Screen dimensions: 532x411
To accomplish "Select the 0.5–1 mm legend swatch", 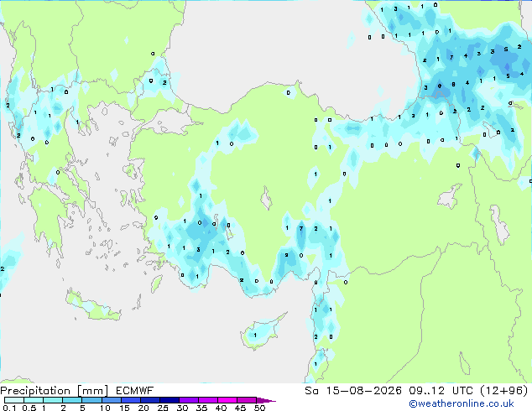I will (34, 400).
